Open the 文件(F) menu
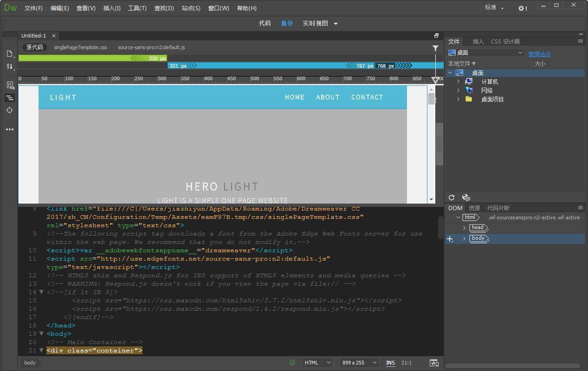The width and height of the screenshot is (588, 371). 33,8
